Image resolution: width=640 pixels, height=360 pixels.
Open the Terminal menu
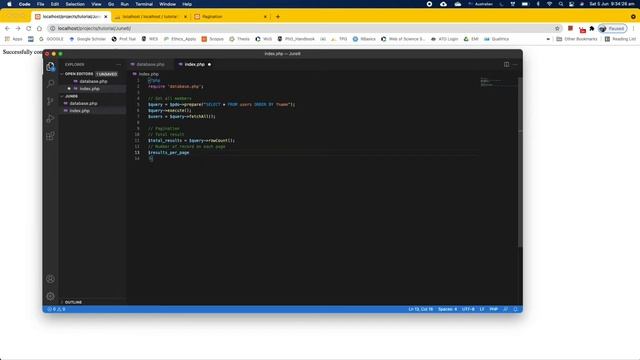(x=144, y=4)
